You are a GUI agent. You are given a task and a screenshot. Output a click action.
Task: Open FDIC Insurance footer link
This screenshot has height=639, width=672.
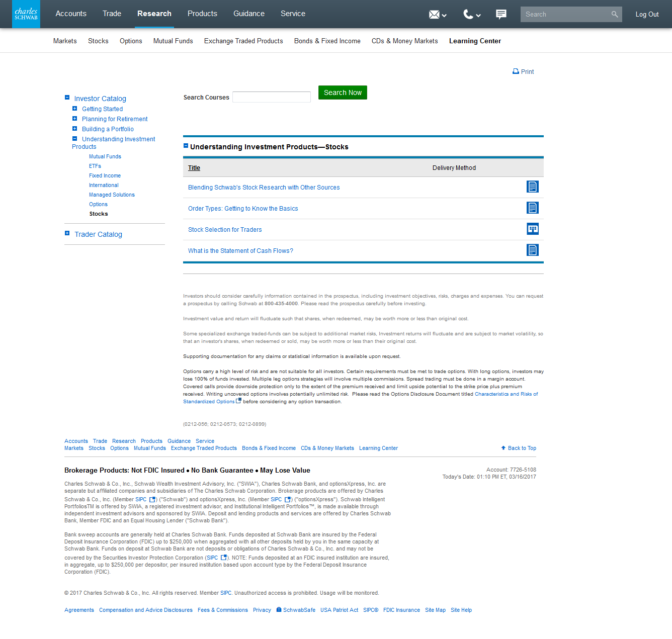pos(401,610)
